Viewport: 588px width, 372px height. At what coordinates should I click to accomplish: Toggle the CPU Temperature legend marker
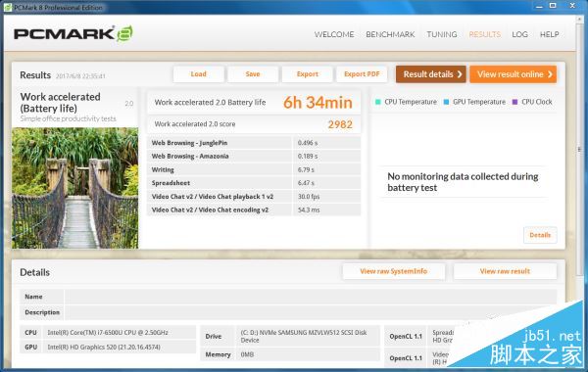pos(378,102)
